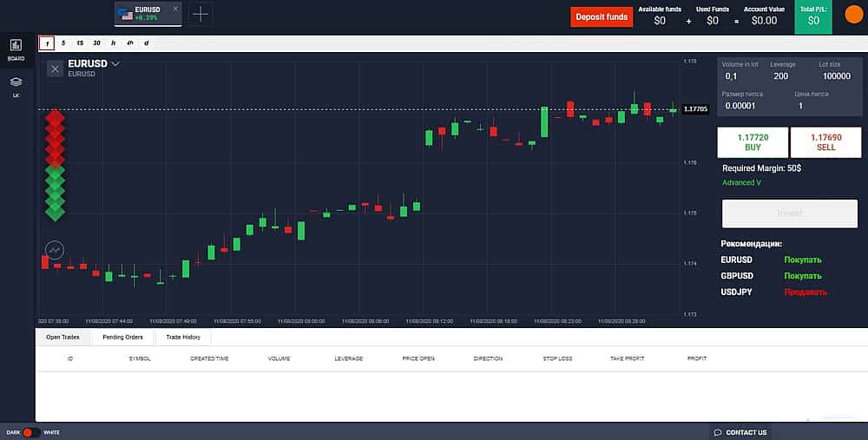This screenshot has width=868, height=440.
Task: Switch to the Pending Orders tab
Action: [x=122, y=337]
